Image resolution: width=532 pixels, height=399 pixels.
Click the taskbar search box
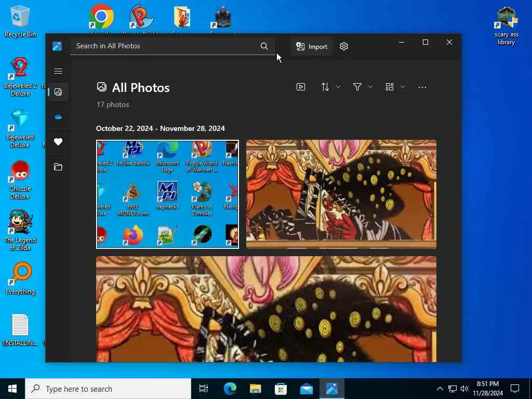tap(108, 389)
